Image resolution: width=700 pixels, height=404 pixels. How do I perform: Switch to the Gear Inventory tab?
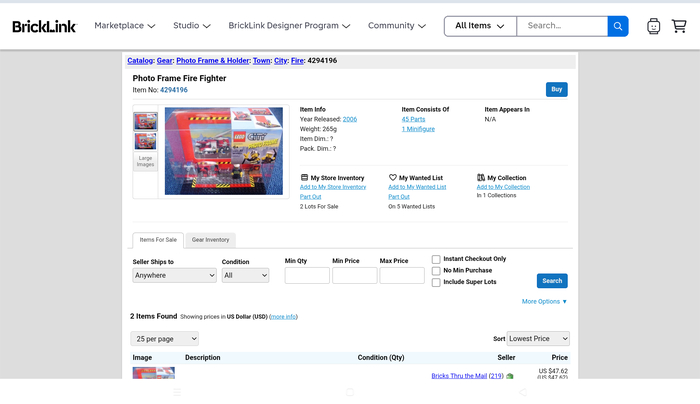210,240
